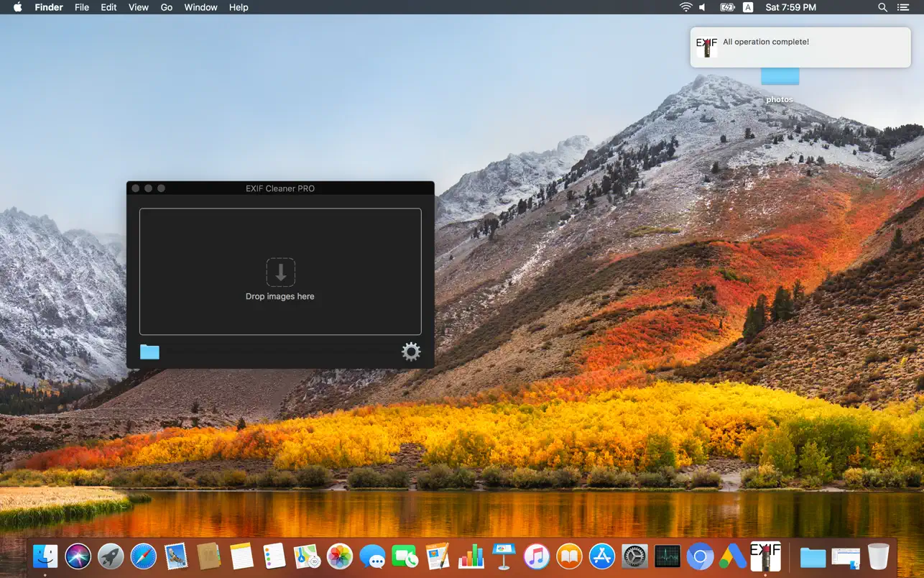Open Notification Center from the menu bar
Image resolution: width=924 pixels, height=578 pixels.
click(903, 7)
